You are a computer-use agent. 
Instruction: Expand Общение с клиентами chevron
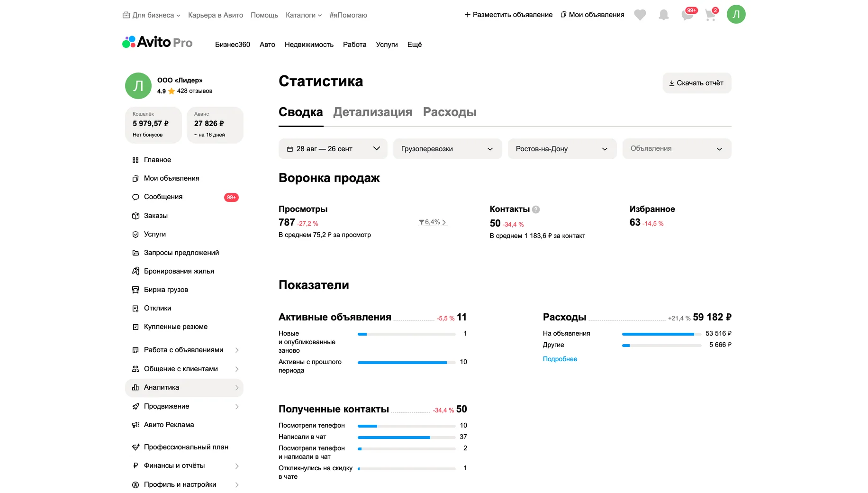pyautogui.click(x=237, y=369)
